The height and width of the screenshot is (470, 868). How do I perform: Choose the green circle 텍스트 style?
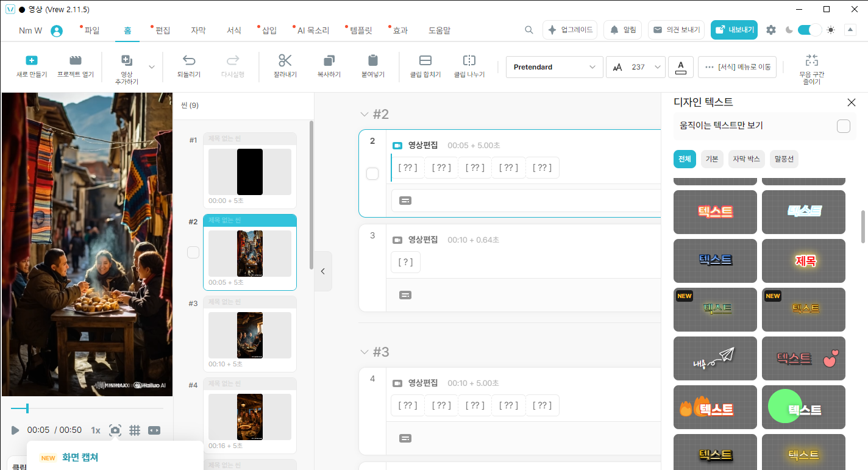pyautogui.click(x=803, y=407)
